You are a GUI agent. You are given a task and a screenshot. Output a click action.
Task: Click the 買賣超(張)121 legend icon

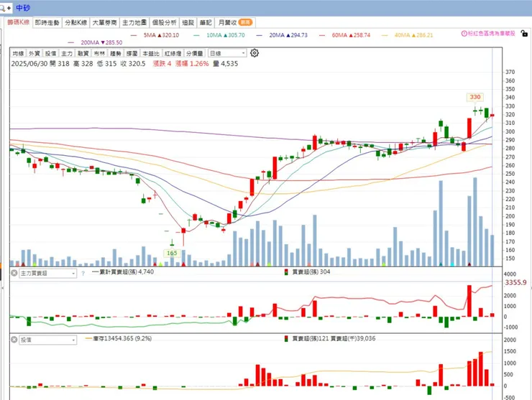click(x=286, y=338)
